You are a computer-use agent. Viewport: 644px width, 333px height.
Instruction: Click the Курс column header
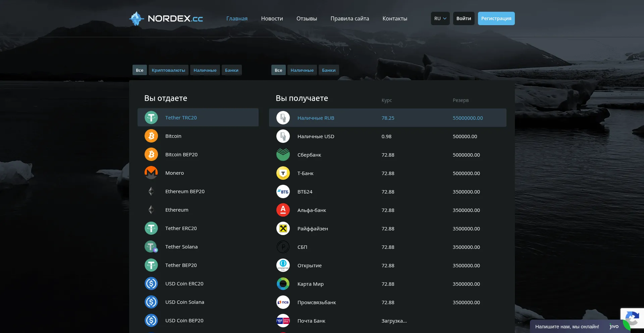[387, 100]
